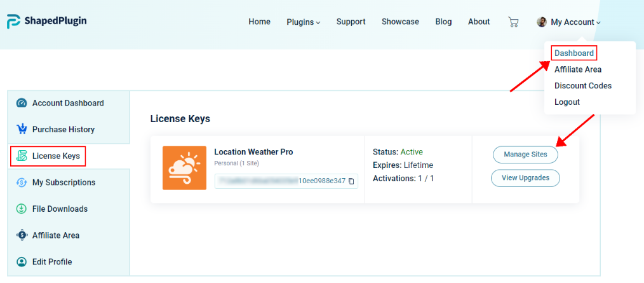Select the License Keys sidebar tab
Screen dimensions: 644x283
click(x=69, y=156)
